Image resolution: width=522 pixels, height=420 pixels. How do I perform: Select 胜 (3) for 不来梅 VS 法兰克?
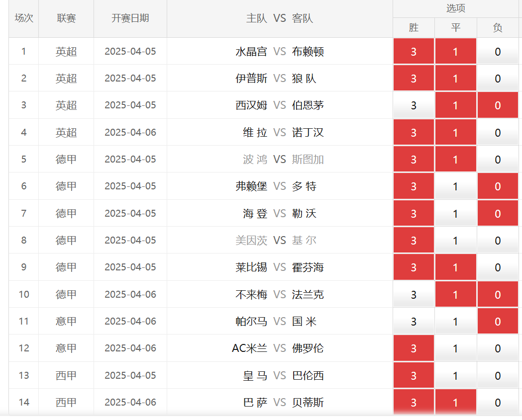[x=414, y=294]
